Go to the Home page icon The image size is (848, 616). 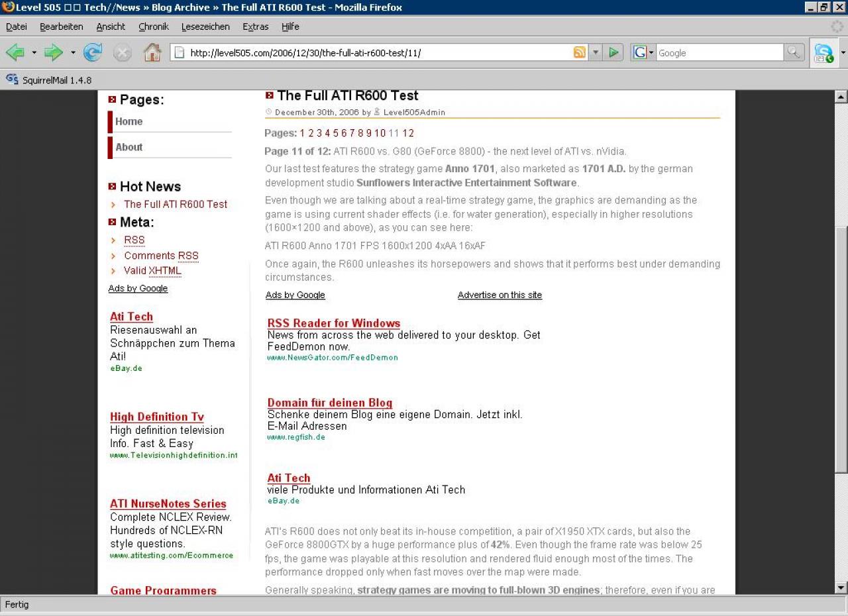pyautogui.click(x=152, y=52)
